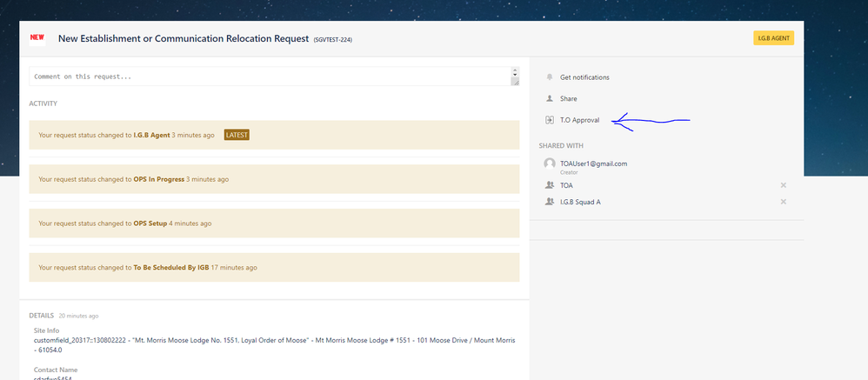Image resolution: width=868 pixels, height=380 pixels.
Task: Click the To Be Scheduled By IGB entry
Action: (274, 267)
